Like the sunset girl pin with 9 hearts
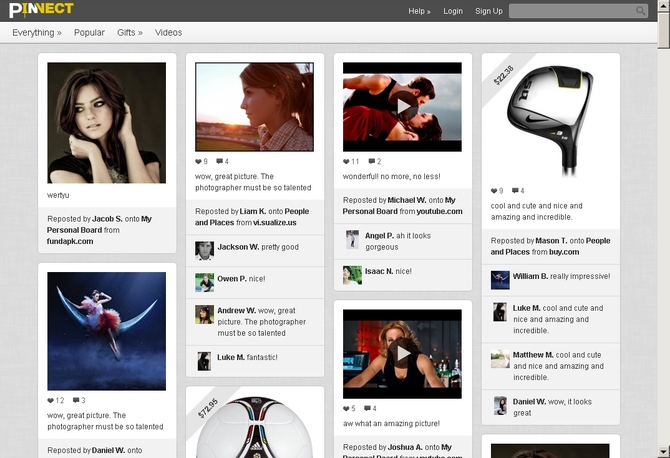 pyautogui.click(x=198, y=161)
